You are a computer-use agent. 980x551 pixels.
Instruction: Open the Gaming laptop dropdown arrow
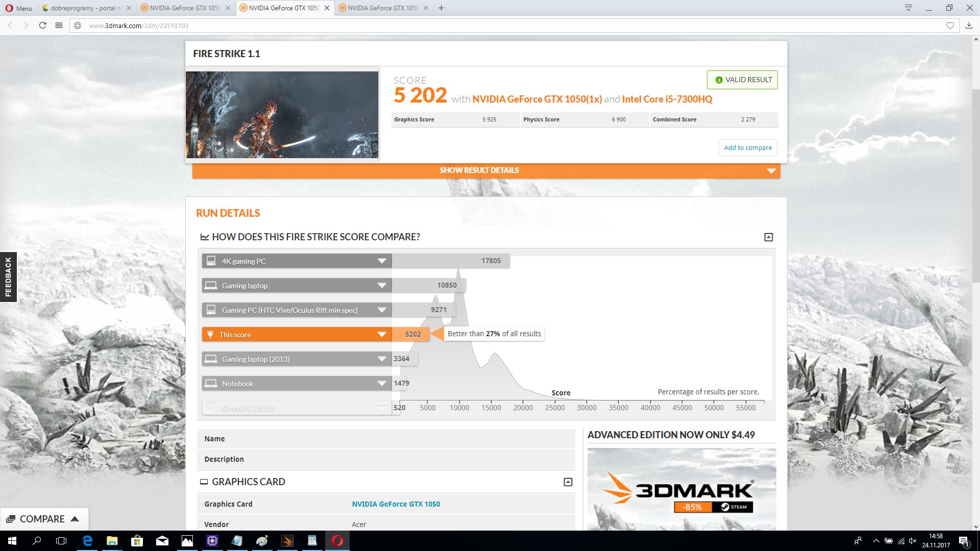click(x=381, y=286)
